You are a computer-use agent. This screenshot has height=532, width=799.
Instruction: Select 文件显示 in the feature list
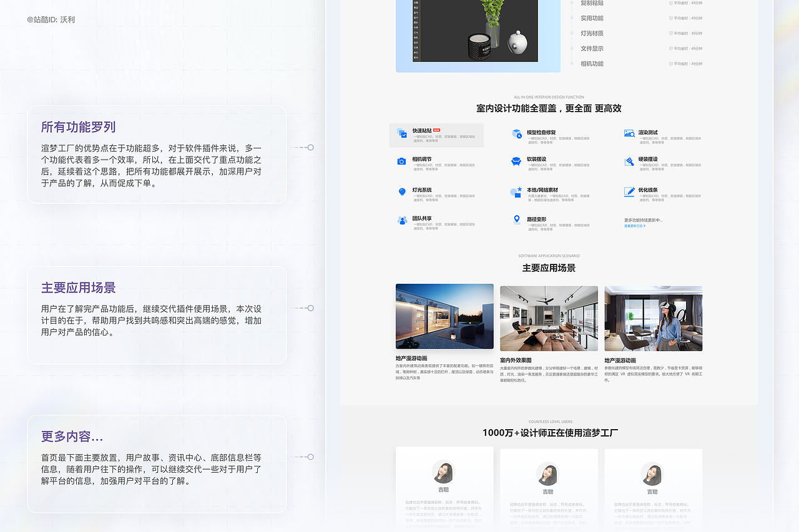tap(592, 48)
